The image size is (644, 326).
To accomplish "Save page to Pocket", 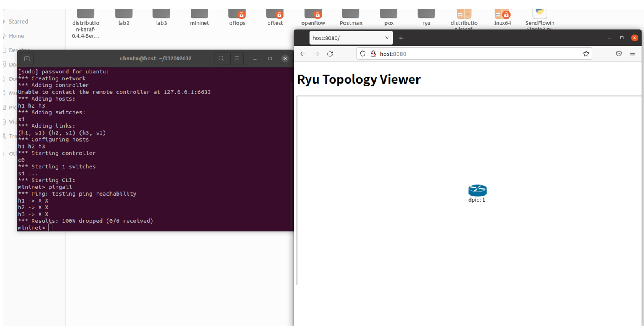I will tap(619, 54).
